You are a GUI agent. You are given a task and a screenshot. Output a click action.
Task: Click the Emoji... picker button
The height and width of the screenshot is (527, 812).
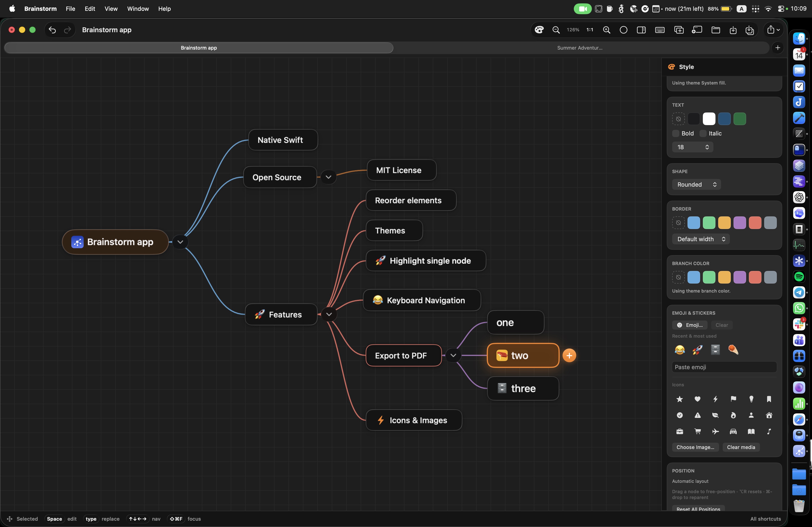tap(690, 325)
